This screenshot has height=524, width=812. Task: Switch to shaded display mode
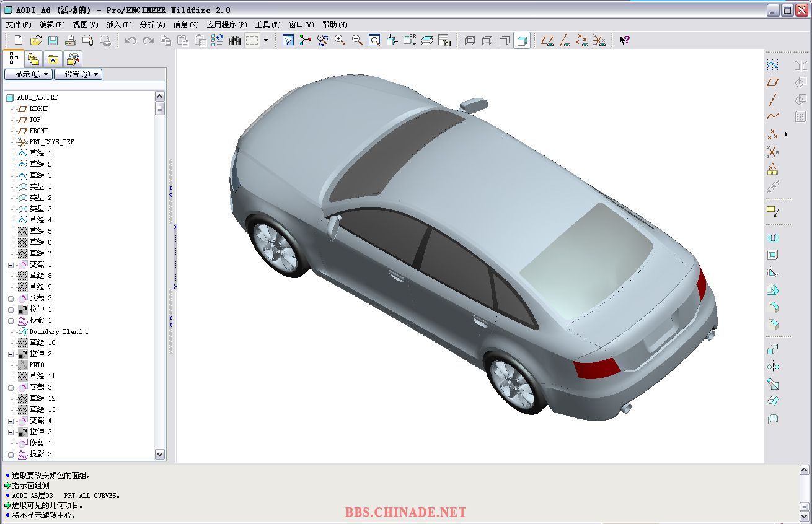[522, 40]
